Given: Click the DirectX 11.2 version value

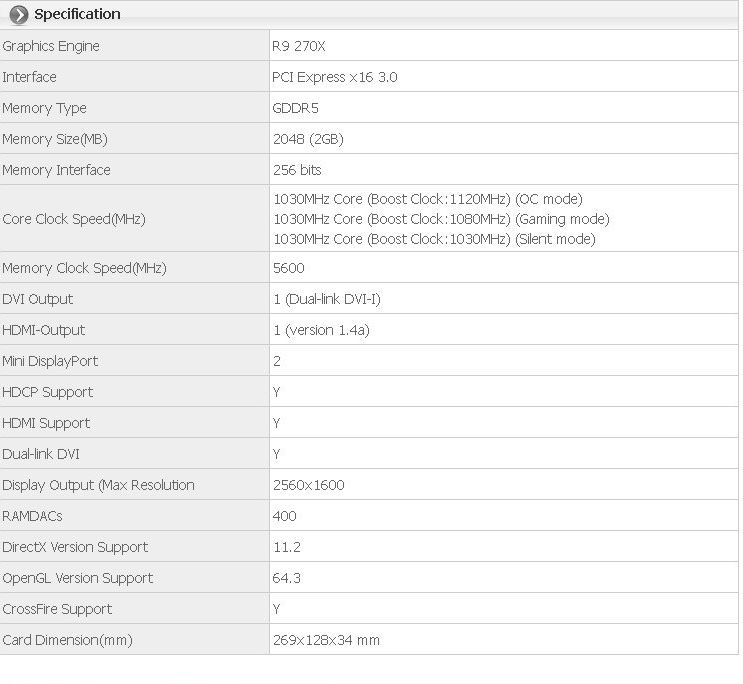Looking at the screenshot, I should pyautogui.click(x=287, y=547).
